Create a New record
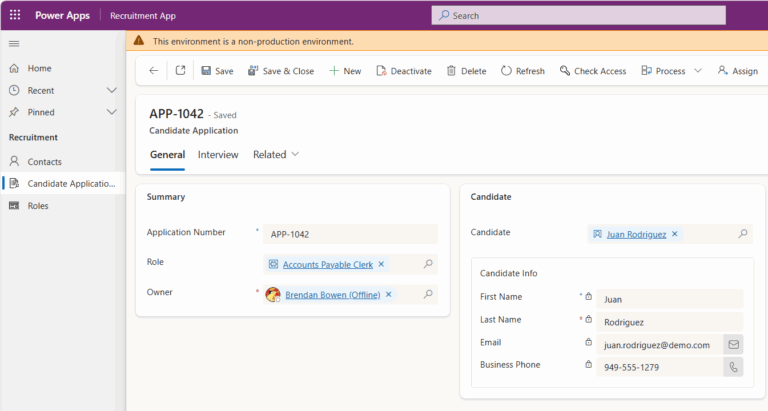The image size is (768, 411). 345,71
